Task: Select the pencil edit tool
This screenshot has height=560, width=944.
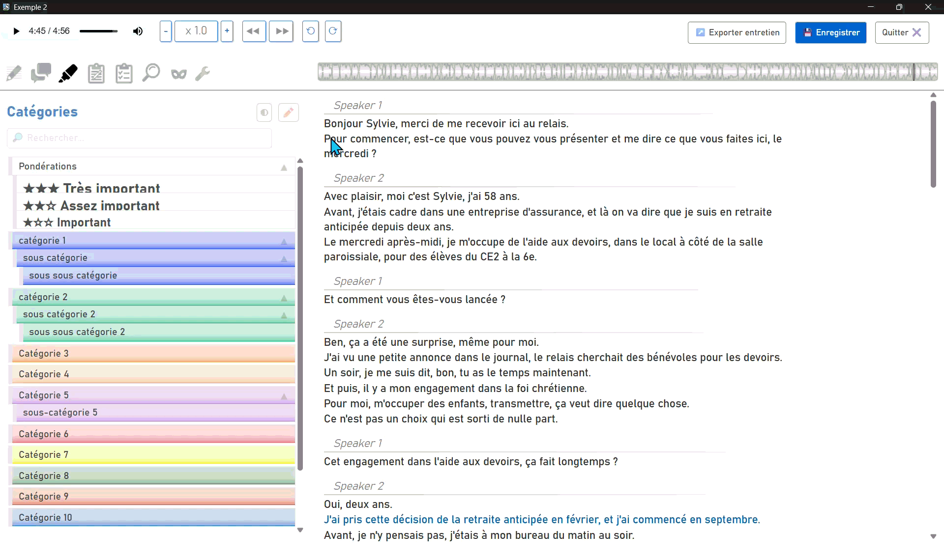Action: 14,74
